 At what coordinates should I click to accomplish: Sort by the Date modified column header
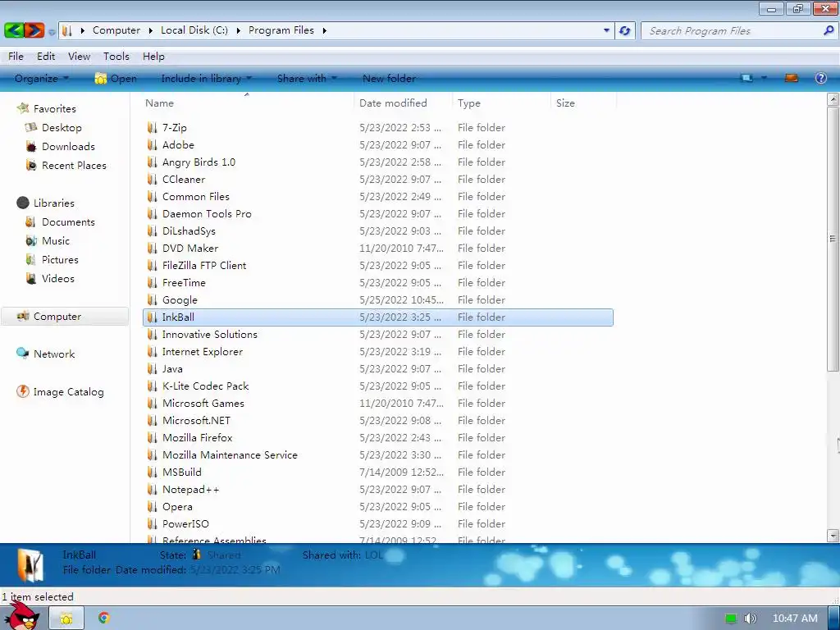[403, 103]
